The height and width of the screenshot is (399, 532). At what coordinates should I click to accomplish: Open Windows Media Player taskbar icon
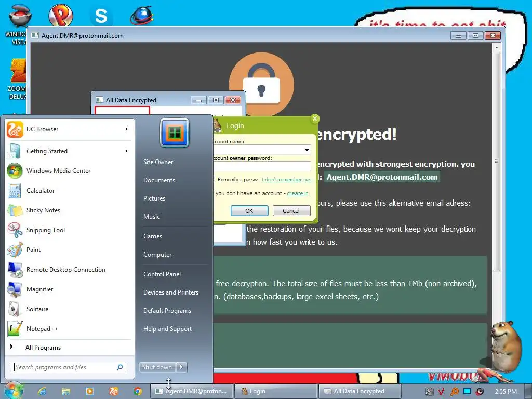tap(89, 391)
